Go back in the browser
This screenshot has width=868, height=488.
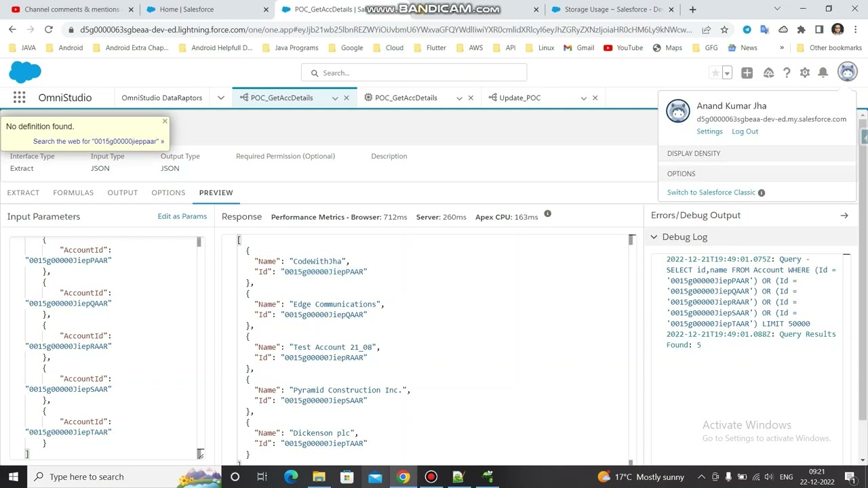click(x=12, y=29)
